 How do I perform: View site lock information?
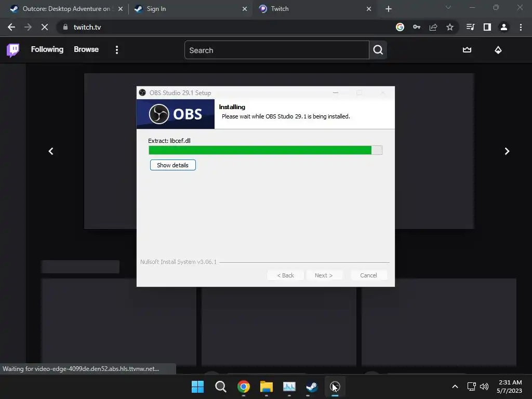pos(65,27)
